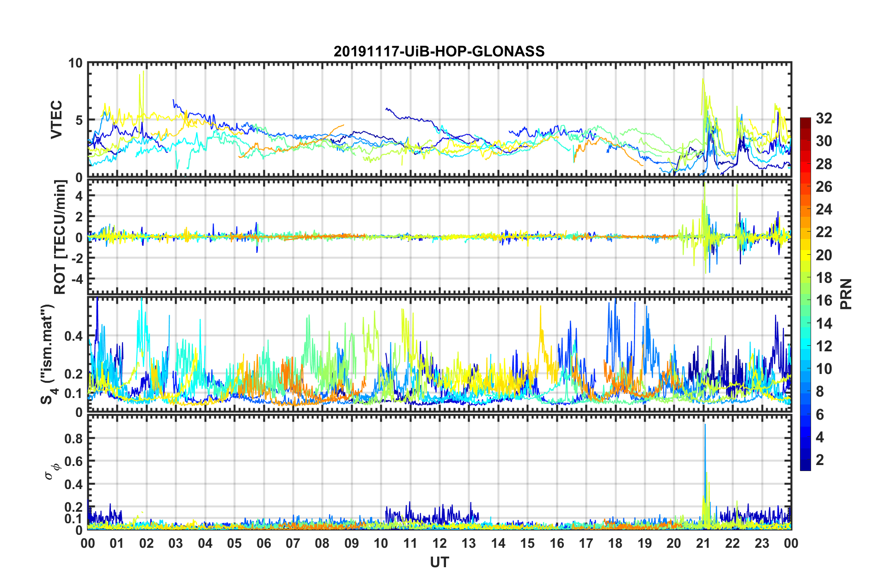Click colorbar tick value 32
879x588 pixels.
pos(824,118)
